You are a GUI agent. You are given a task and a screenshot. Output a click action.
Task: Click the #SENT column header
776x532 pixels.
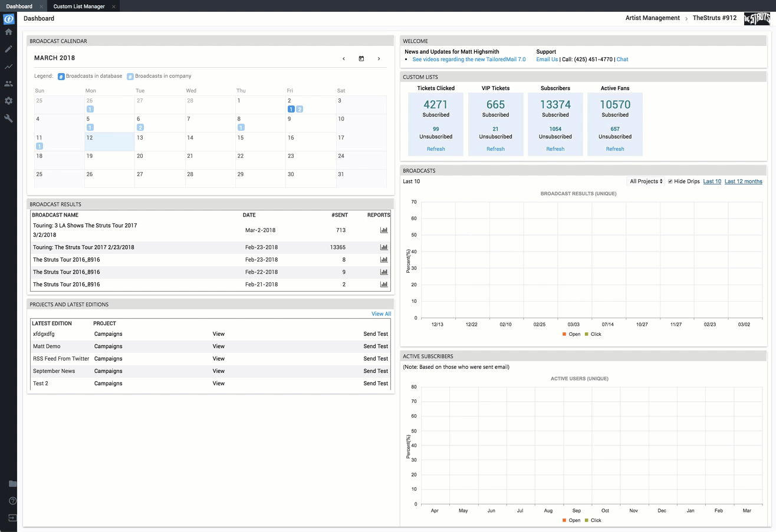tap(340, 215)
